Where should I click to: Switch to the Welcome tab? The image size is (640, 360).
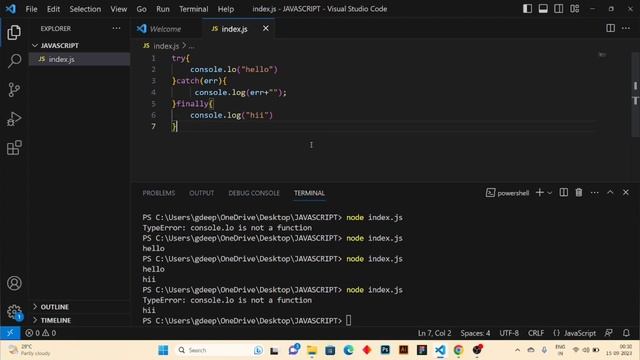pyautogui.click(x=165, y=29)
